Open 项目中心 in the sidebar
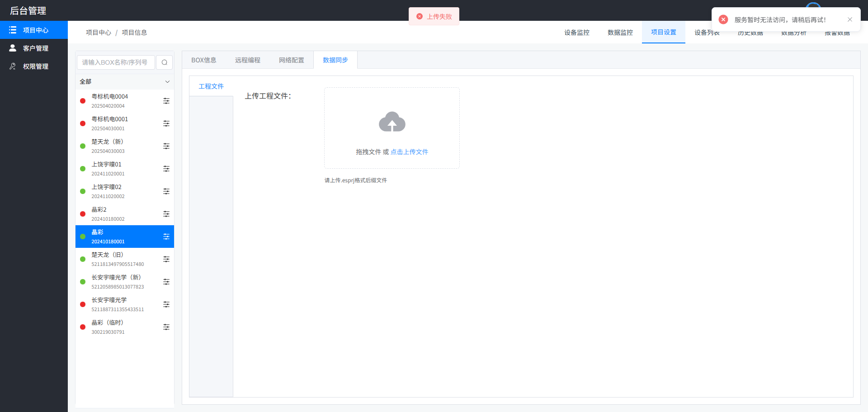 tap(34, 30)
